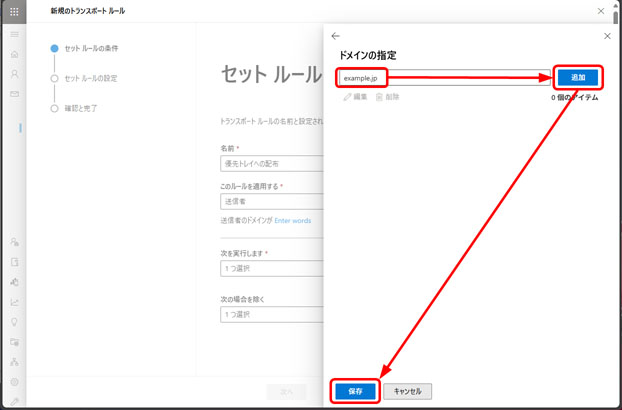Open the Recipients person icon in sidebar
Image resolution: width=622 pixels, height=410 pixels.
[15, 74]
